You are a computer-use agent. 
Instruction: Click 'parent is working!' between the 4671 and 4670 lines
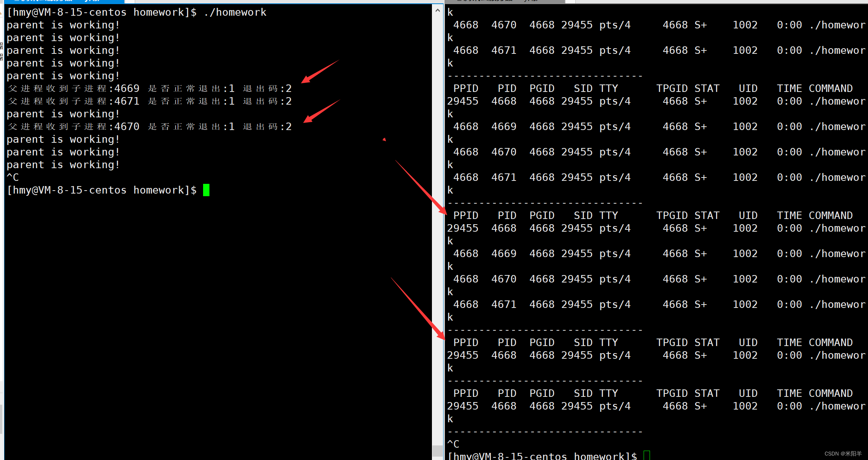click(63, 114)
